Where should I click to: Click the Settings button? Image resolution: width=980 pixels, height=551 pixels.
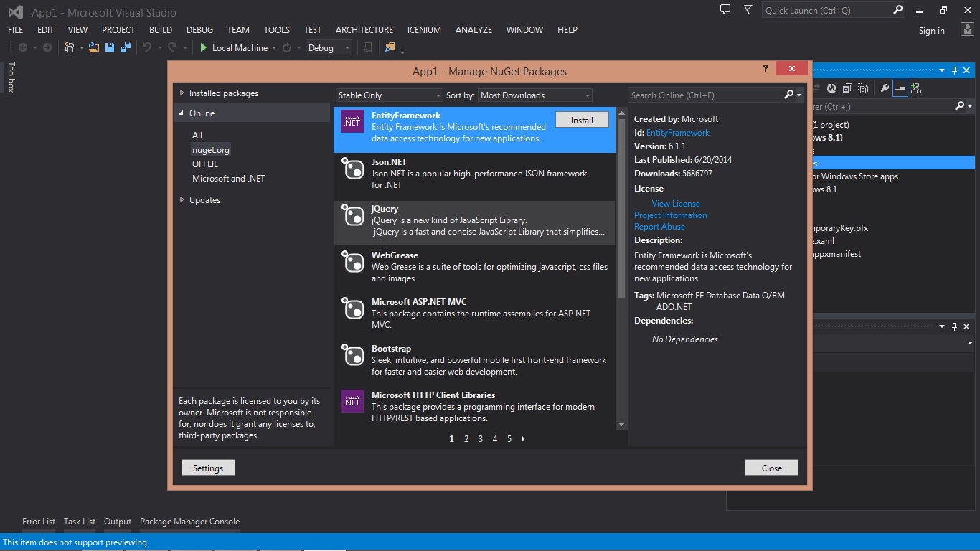tap(208, 468)
